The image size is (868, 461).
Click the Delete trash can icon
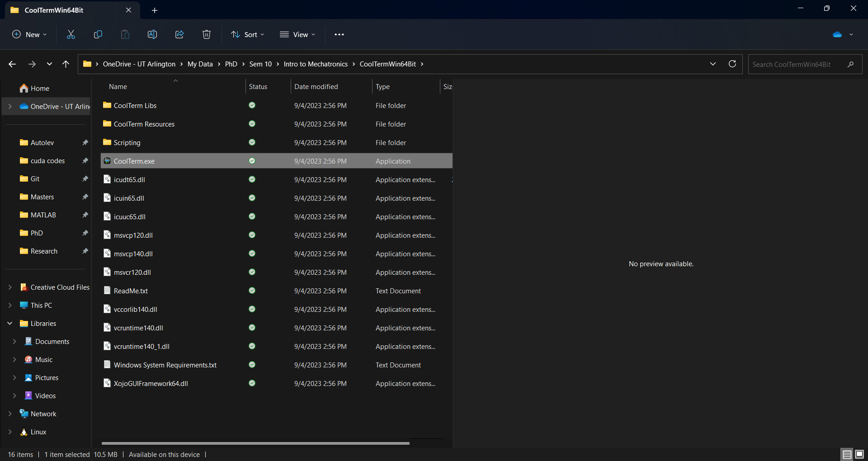(207, 34)
